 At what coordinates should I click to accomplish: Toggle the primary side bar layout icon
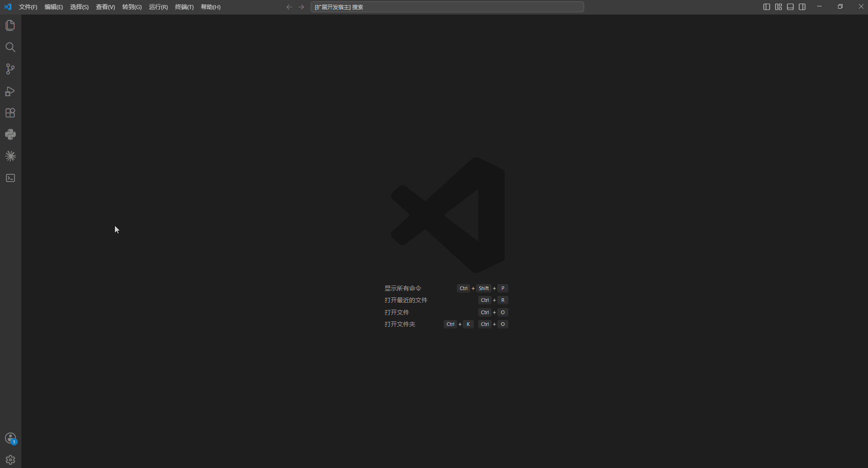click(767, 7)
